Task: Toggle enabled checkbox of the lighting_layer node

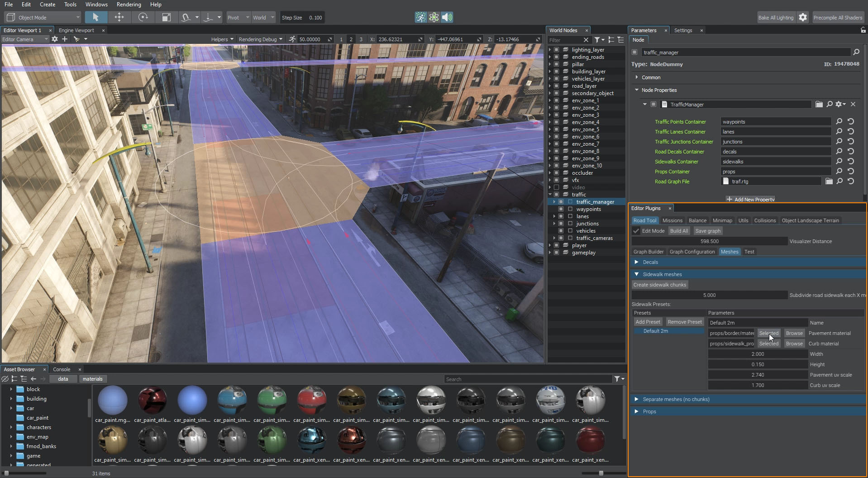Action: point(557,50)
